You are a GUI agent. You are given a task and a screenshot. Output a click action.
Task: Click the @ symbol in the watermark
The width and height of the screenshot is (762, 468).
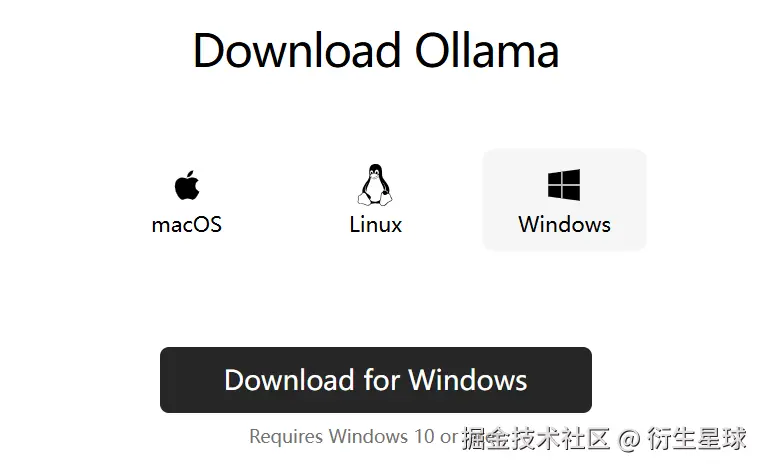629,440
